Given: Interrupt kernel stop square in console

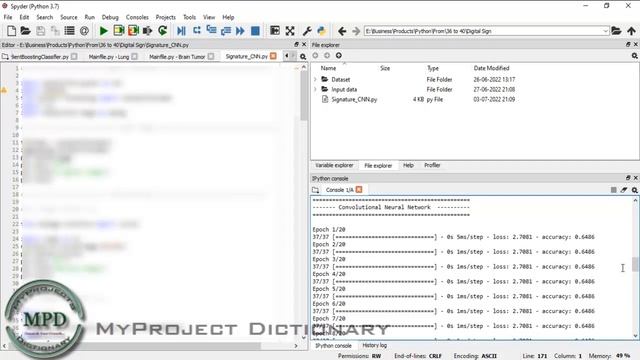Looking at the screenshot, I should pyautogui.click(x=613, y=190).
